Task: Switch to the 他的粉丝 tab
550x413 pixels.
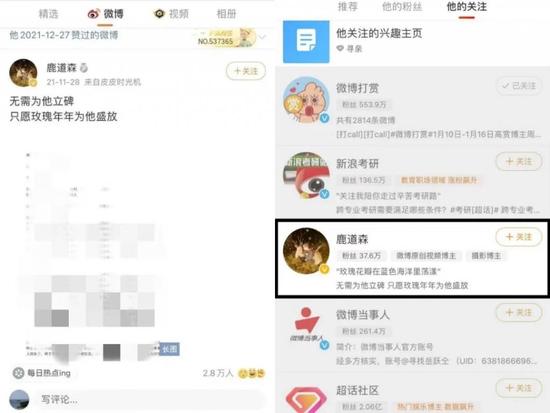Action: pos(402,7)
